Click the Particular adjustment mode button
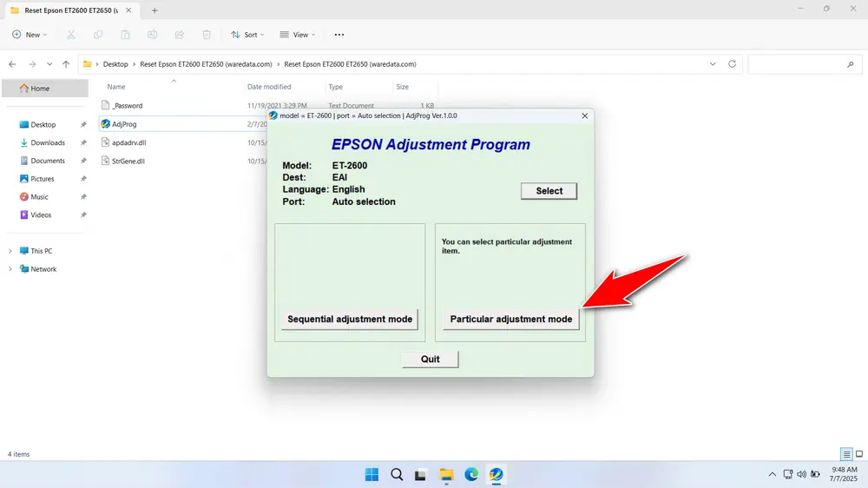Viewport: 868px width, 488px height. pos(511,319)
